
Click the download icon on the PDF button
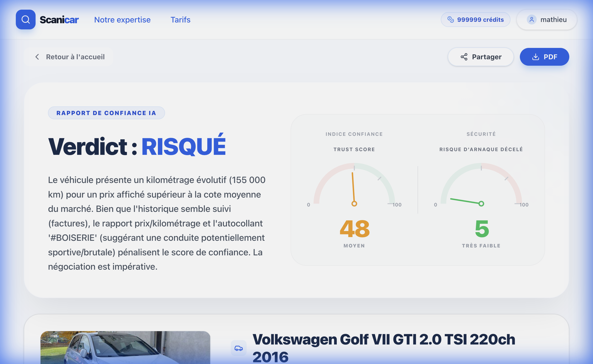[535, 57]
